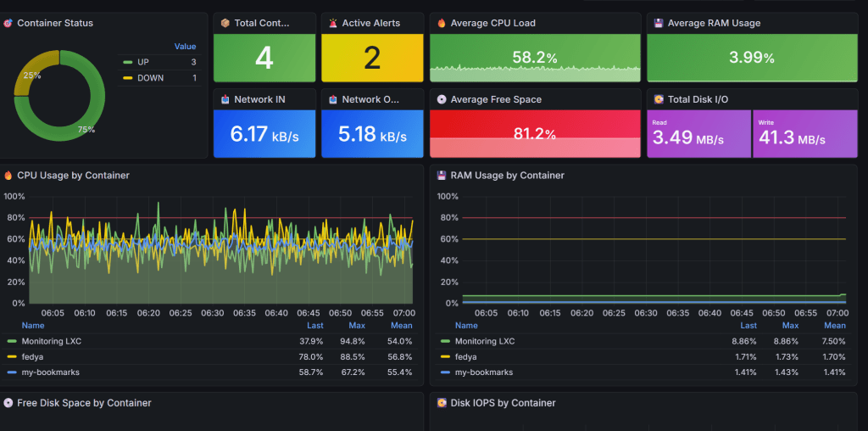Sort RAM Usage legend by Mean column
Image resolution: width=868 pixels, height=431 pixels.
click(x=834, y=326)
